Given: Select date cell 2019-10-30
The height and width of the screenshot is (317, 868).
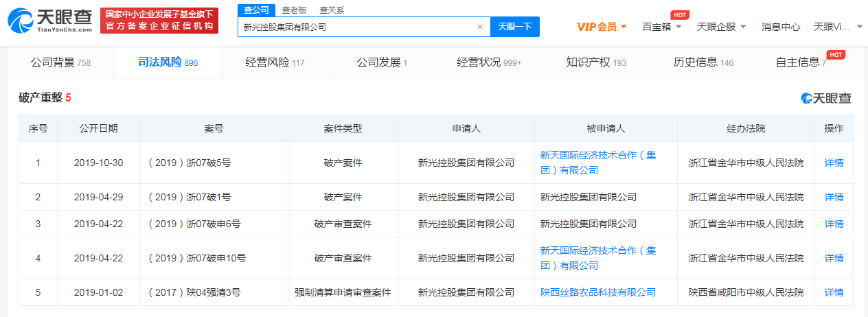Looking at the screenshot, I should coord(98,163).
